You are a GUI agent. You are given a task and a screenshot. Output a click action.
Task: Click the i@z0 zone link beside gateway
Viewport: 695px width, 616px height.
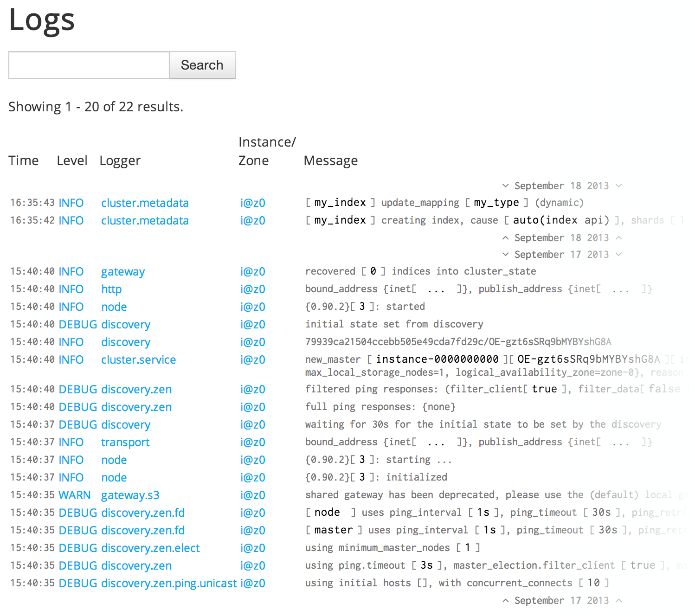(x=253, y=271)
